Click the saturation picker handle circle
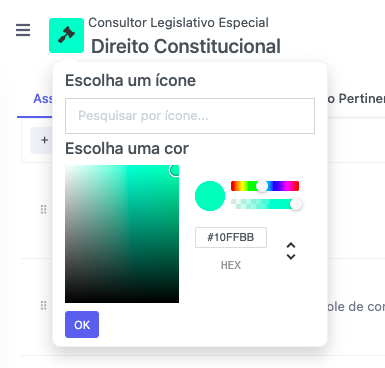Viewport: 385px width, 368px height. [175, 170]
